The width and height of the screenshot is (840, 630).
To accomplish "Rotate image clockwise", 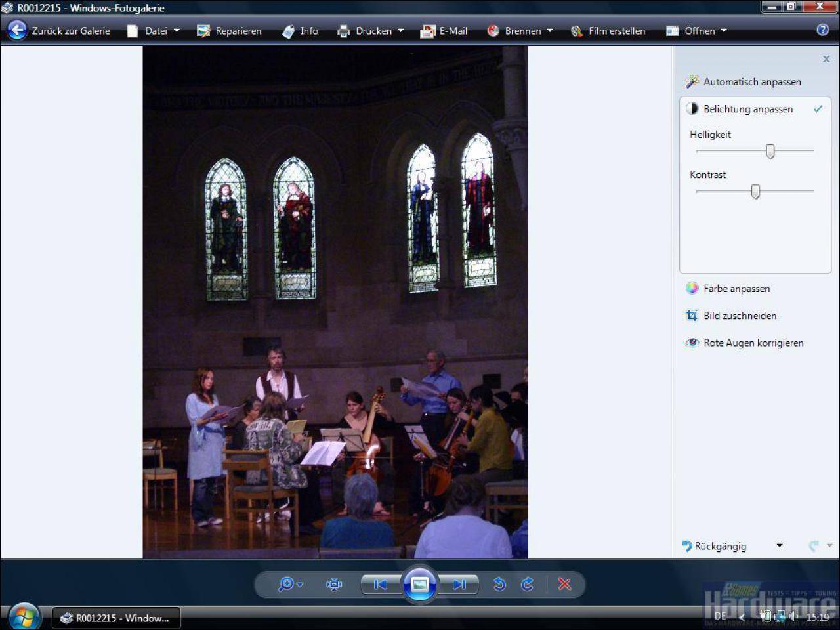I will (x=528, y=584).
